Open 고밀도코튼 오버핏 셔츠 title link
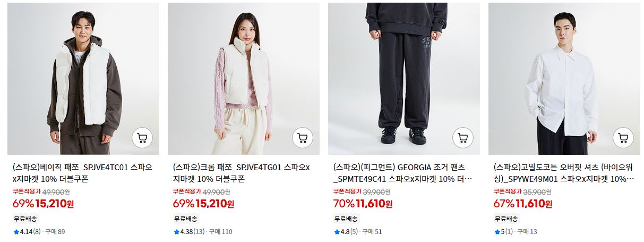The image size is (644, 242). click(563, 173)
